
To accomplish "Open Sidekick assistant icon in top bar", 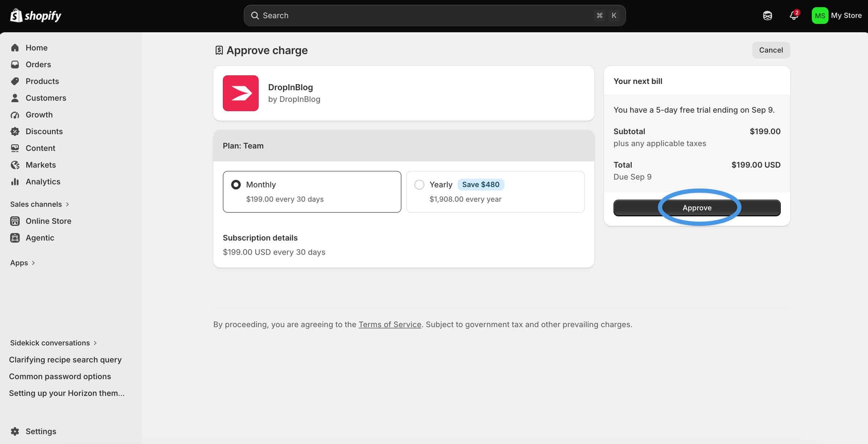I will (767, 16).
